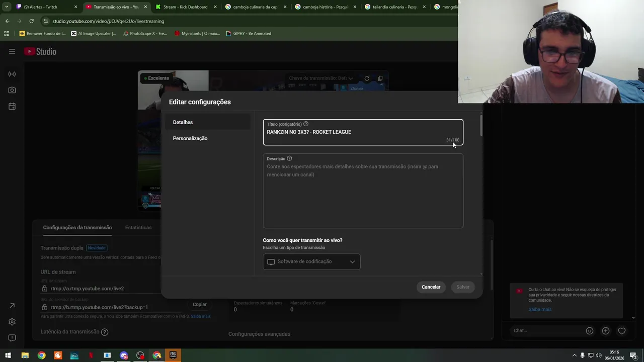Open Disney+ from the taskbar
The height and width of the screenshot is (362, 644).
pos(74,355)
